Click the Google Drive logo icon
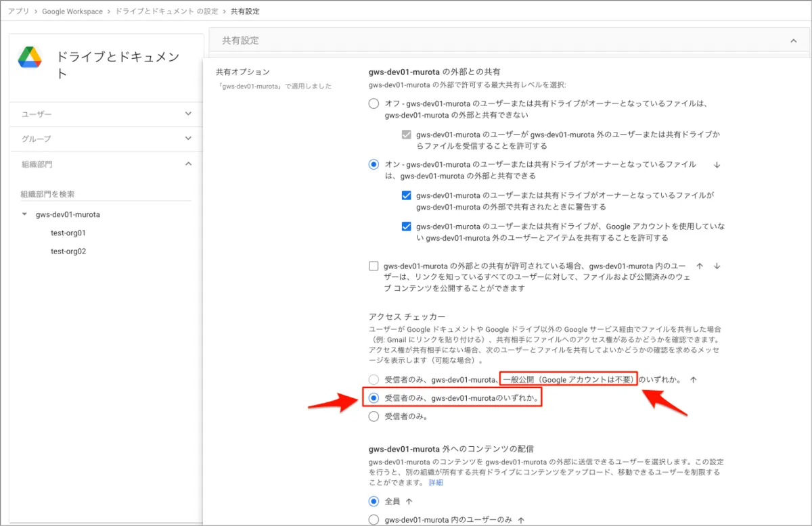The height and width of the screenshot is (526, 812). [x=30, y=58]
